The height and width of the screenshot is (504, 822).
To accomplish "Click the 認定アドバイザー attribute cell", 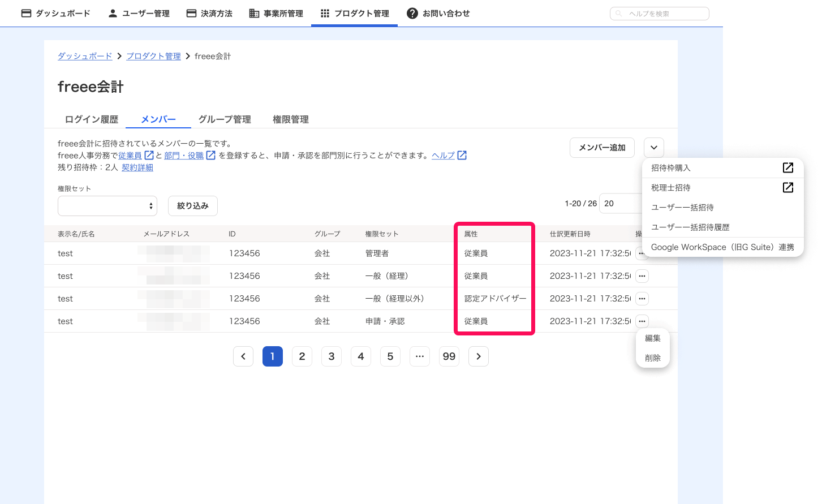I will pyautogui.click(x=495, y=299).
